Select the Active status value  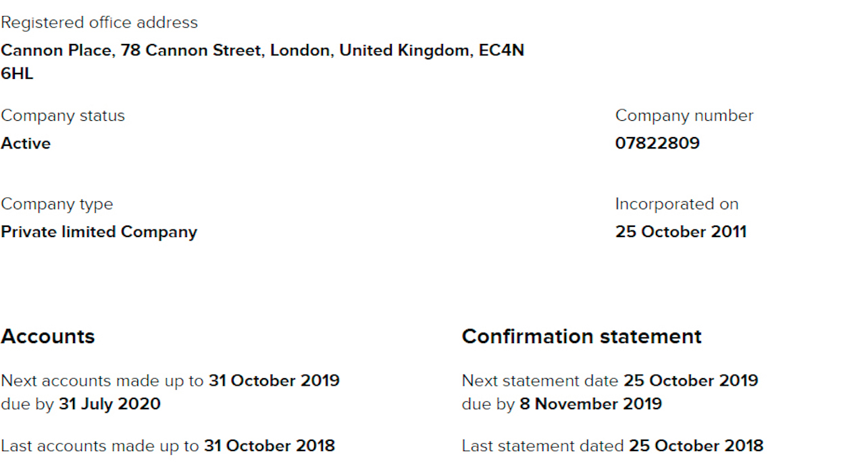(26, 143)
